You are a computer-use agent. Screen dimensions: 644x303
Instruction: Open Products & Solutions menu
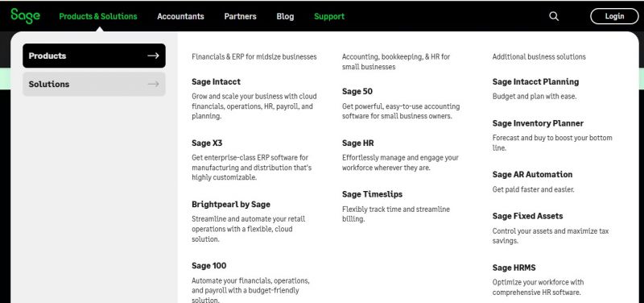tap(98, 16)
